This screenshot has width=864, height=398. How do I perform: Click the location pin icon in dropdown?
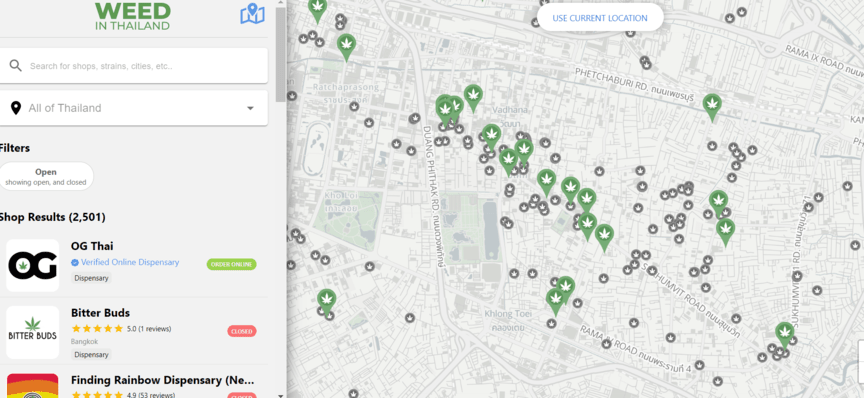(x=16, y=108)
